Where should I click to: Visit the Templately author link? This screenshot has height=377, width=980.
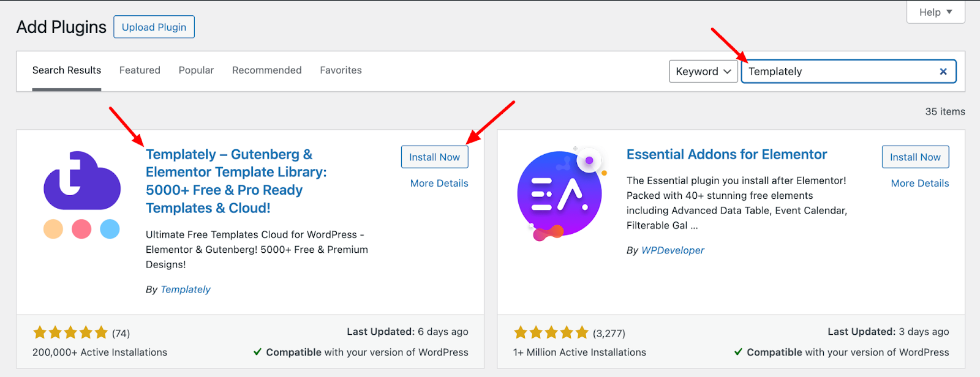tap(185, 289)
